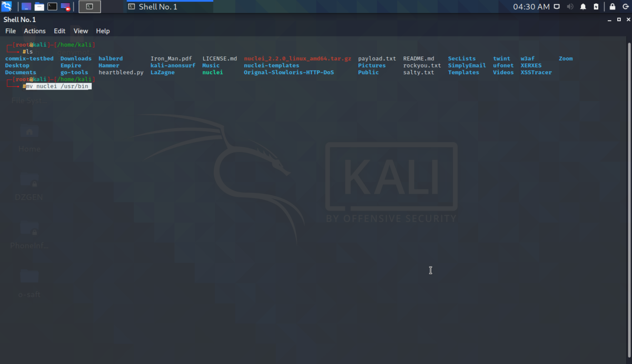
Task: Click 'Downloads' directory in ls output
Action: point(76,58)
